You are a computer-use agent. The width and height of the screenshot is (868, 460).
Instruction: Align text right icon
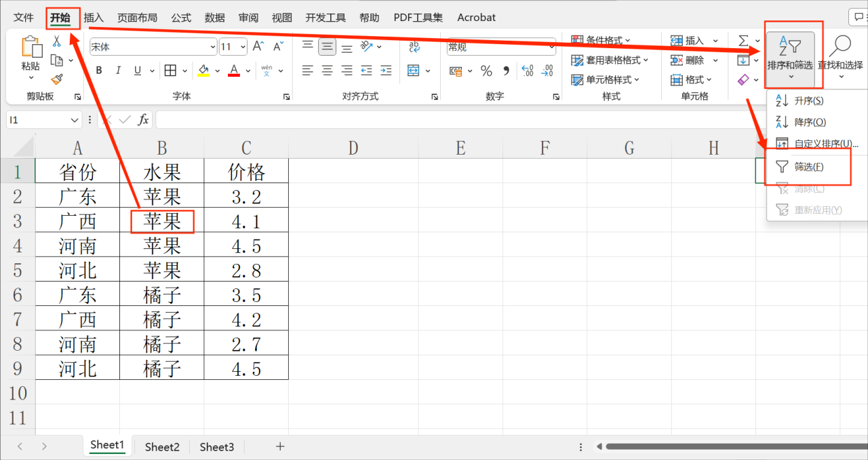coord(347,71)
